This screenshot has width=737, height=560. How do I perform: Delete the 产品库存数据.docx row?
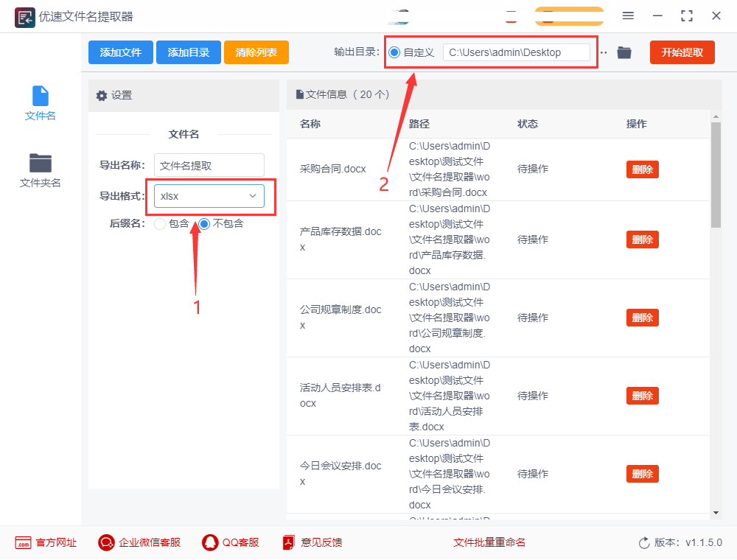click(x=642, y=239)
